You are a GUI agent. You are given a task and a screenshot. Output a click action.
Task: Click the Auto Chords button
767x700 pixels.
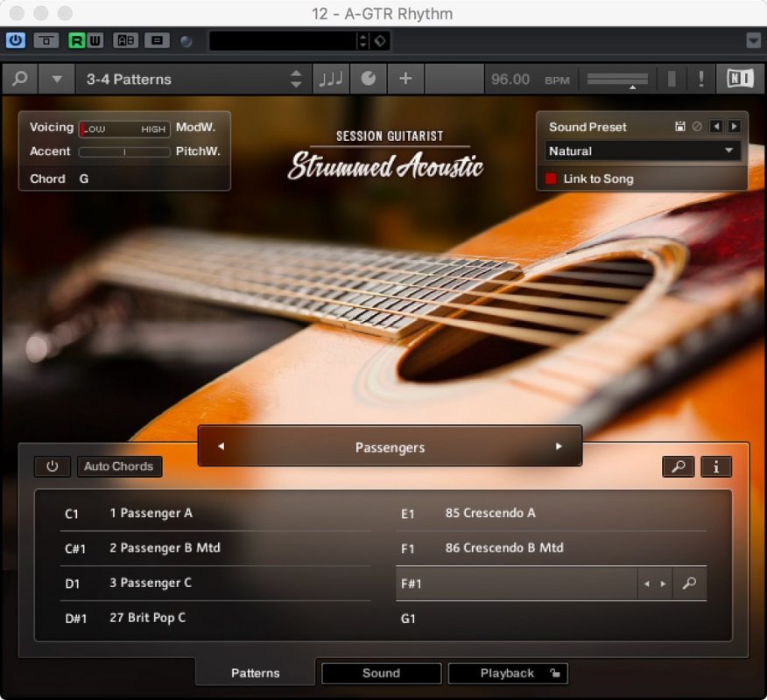[x=119, y=466]
